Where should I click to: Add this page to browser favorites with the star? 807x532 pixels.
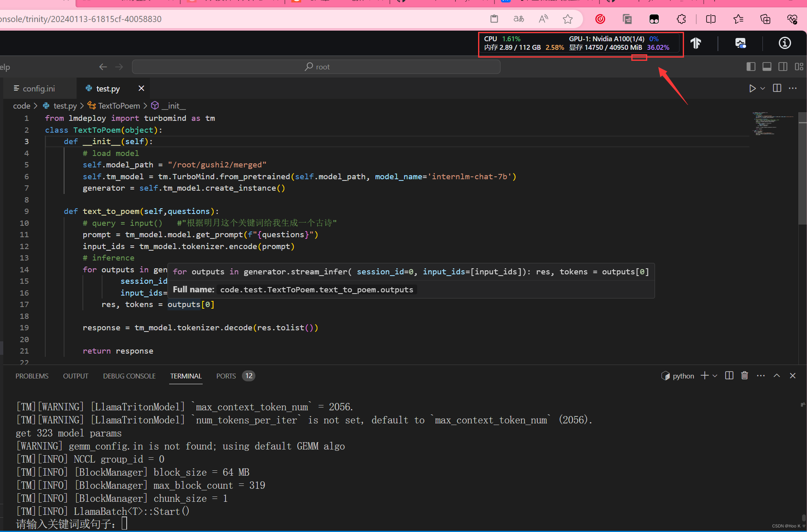tap(568, 19)
